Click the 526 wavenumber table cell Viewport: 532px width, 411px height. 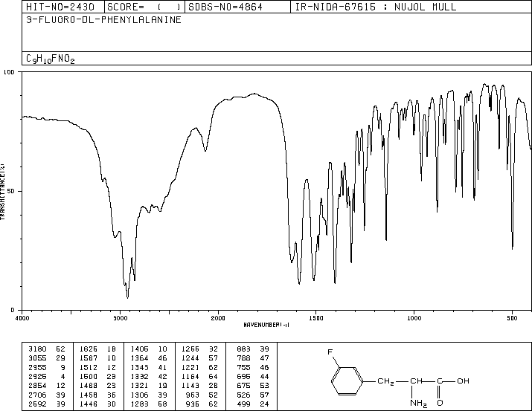(243, 395)
